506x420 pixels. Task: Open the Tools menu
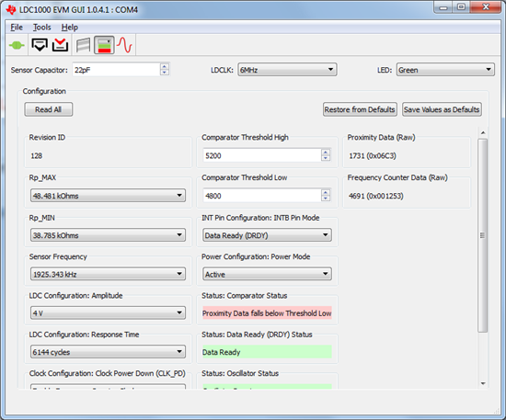(42, 28)
